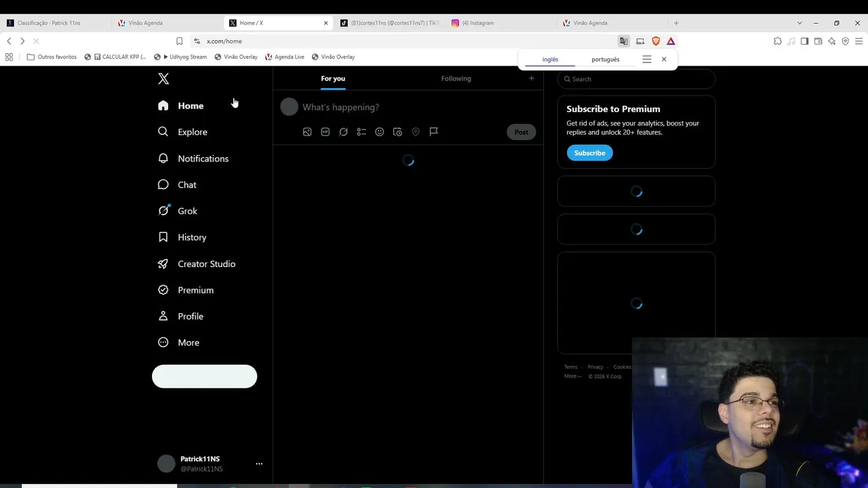This screenshot has width=868, height=488.
Task: Launch Grok from the sidebar
Action: [178, 211]
